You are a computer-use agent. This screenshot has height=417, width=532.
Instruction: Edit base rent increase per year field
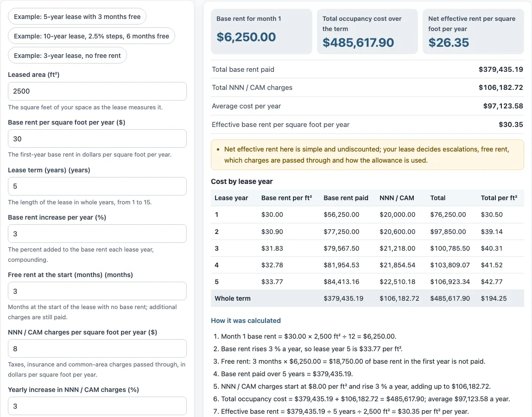pos(97,234)
